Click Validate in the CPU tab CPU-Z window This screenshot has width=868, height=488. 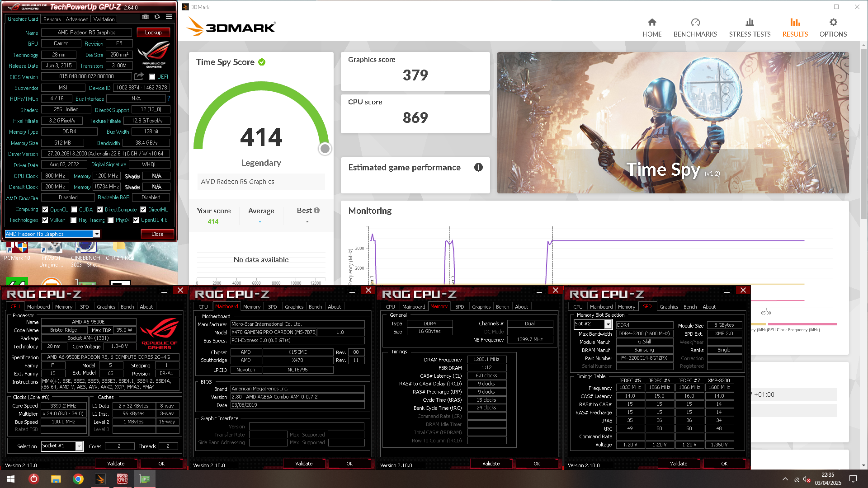116,464
